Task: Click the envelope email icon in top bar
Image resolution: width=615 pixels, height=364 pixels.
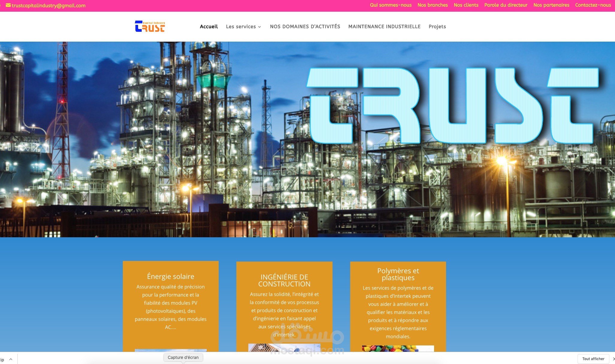Action: tap(8, 5)
